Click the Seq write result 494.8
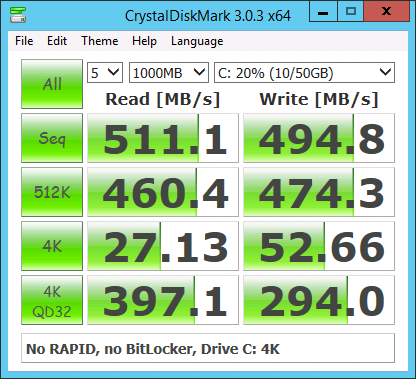 (319, 138)
